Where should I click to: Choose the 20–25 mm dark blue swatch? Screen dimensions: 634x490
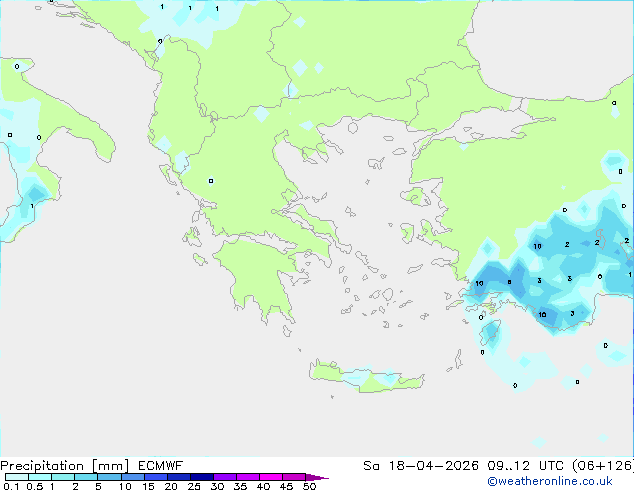pyautogui.click(x=179, y=477)
